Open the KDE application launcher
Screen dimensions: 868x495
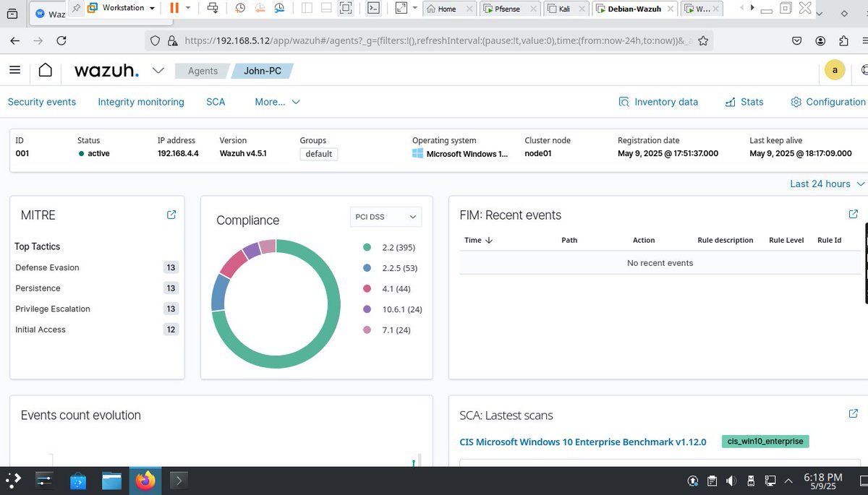(13, 480)
